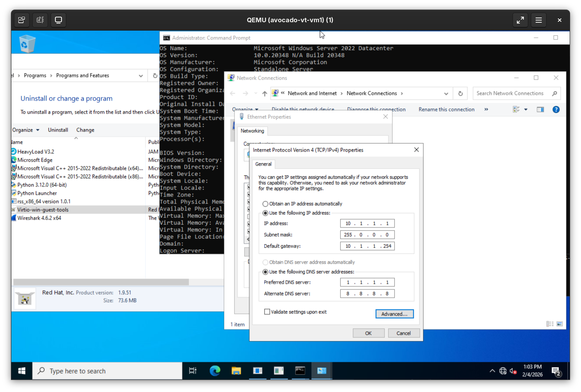Enable Validate settings upon exit checkbox
This screenshot has width=581, height=392.
coord(267,312)
